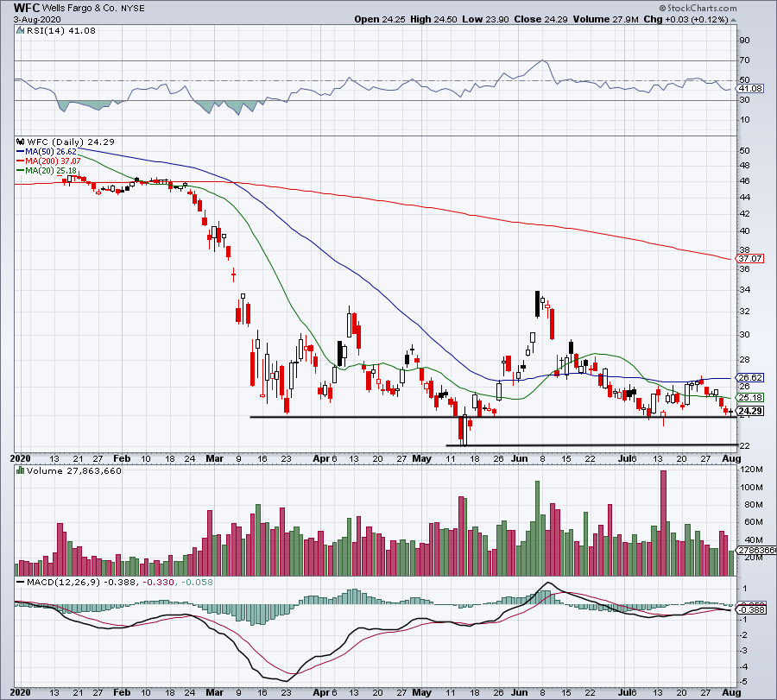Click the 25.18 green MA price label
777x700 pixels.
tap(750, 397)
